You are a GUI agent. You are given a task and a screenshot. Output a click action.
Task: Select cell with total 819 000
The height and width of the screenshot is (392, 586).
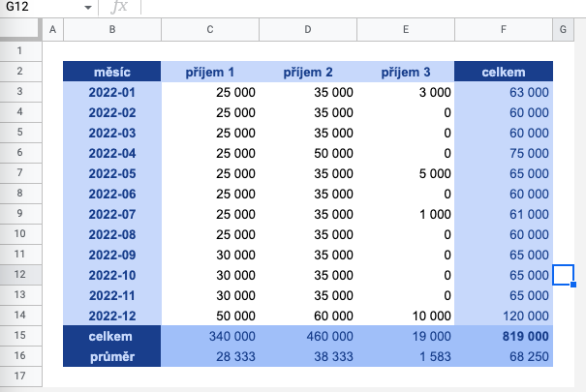click(504, 336)
